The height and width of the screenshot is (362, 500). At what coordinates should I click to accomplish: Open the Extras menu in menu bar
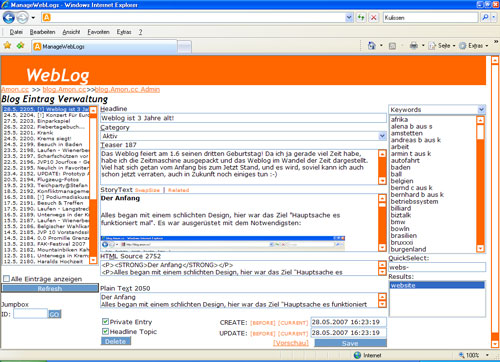coord(124,32)
